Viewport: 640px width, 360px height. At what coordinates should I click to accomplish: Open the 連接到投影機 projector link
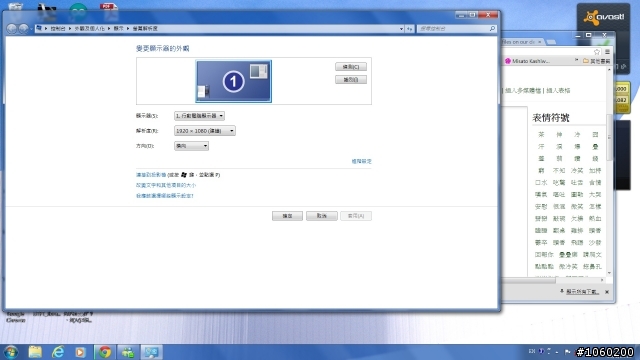pos(151,175)
